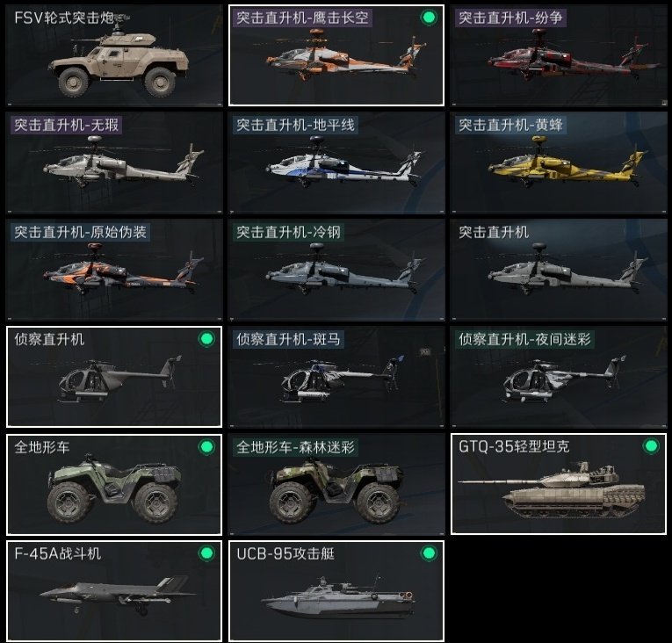Select the default 突击直升机 card

(559, 270)
